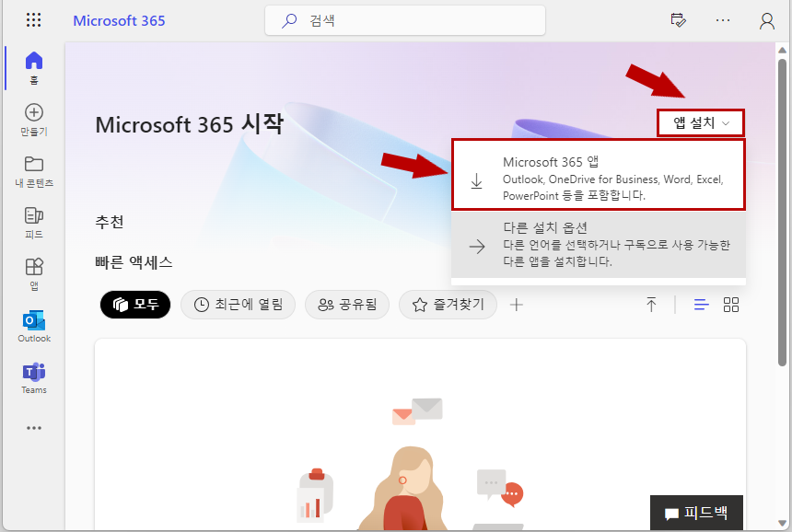Click the 추천 heading text
Screen dimensions: 792x532
tap(110, 222)
